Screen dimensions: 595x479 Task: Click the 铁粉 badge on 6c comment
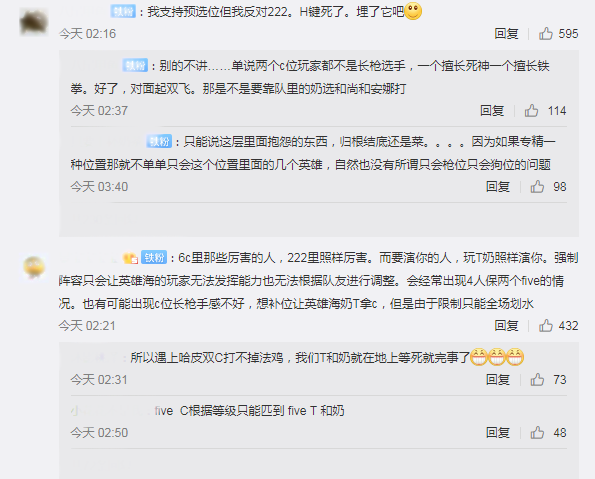click(x=154, y=257)
